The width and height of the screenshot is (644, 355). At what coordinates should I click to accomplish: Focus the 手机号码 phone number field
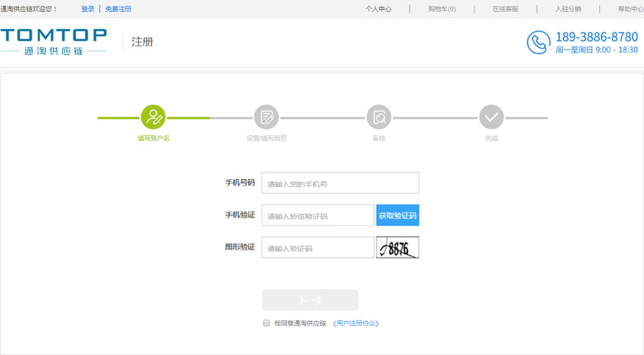click(340, 183)
